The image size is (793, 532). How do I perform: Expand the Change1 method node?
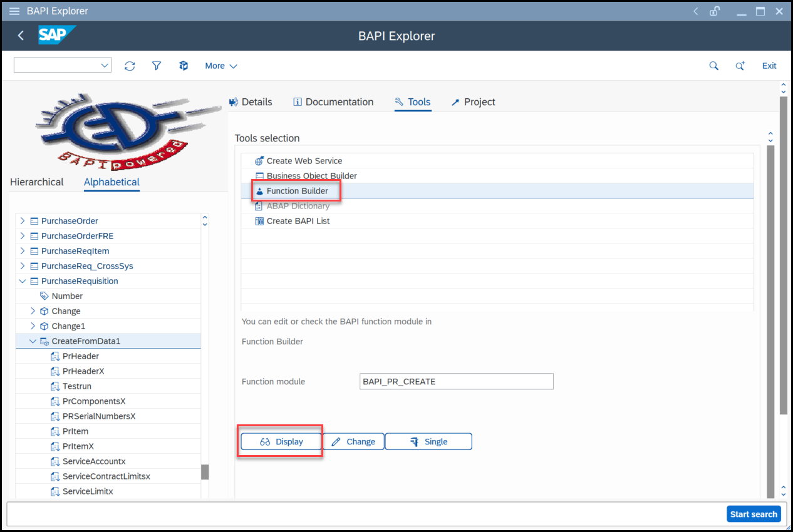point(33,326)
